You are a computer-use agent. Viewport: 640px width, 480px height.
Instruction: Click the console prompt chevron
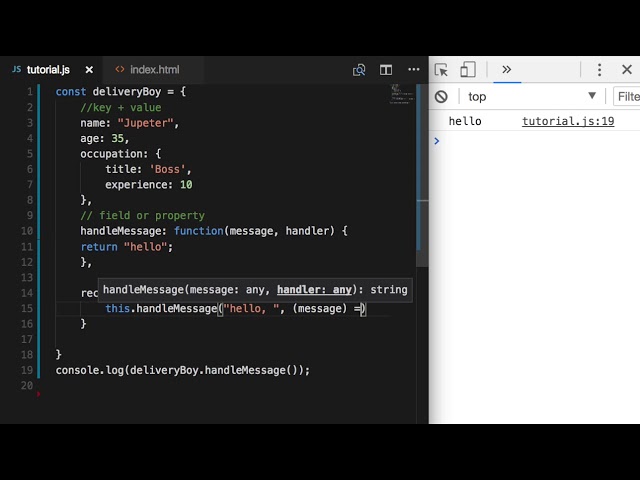437,141
